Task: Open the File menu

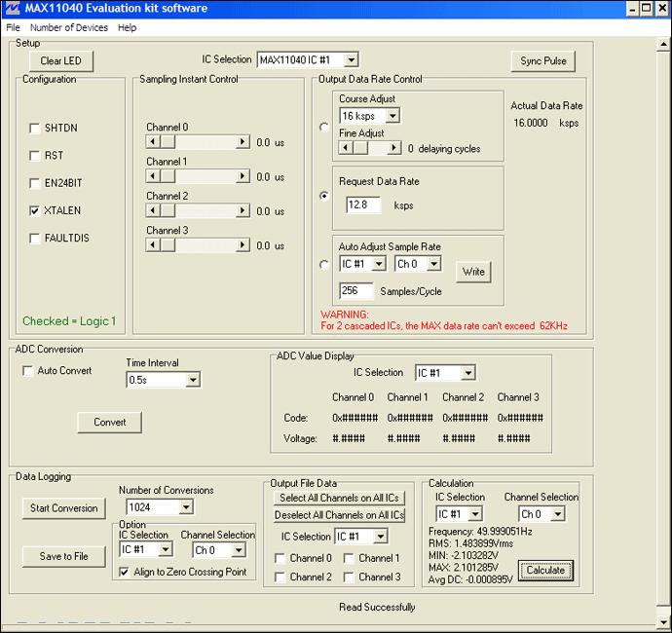Action: pos(13,27)
